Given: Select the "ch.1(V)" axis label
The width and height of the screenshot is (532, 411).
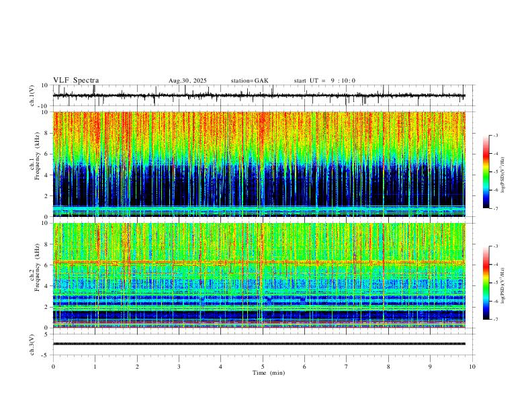Looking at the screenshot, I should (x=32, y=95).
